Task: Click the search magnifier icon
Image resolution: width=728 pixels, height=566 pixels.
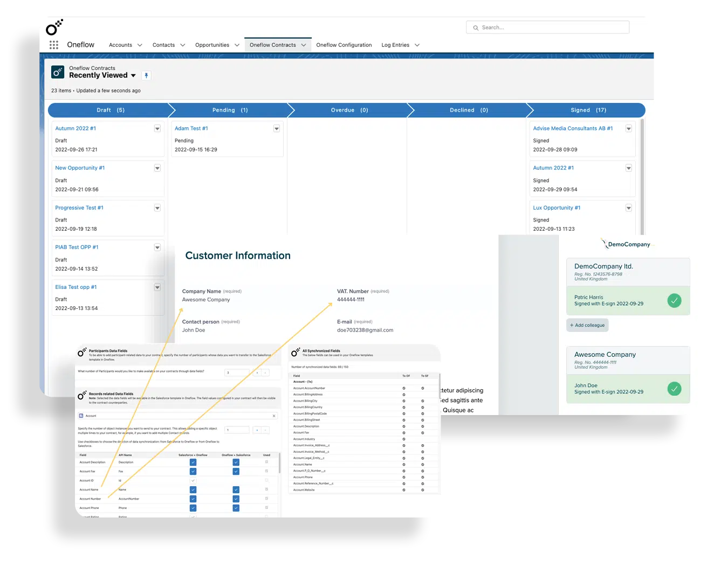Action: (476, 27)
